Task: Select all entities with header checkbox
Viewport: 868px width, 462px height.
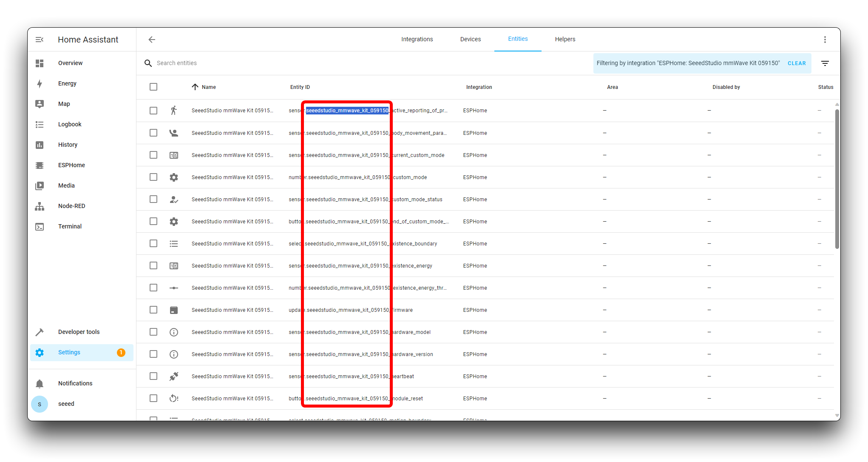Action: (153, 87)
